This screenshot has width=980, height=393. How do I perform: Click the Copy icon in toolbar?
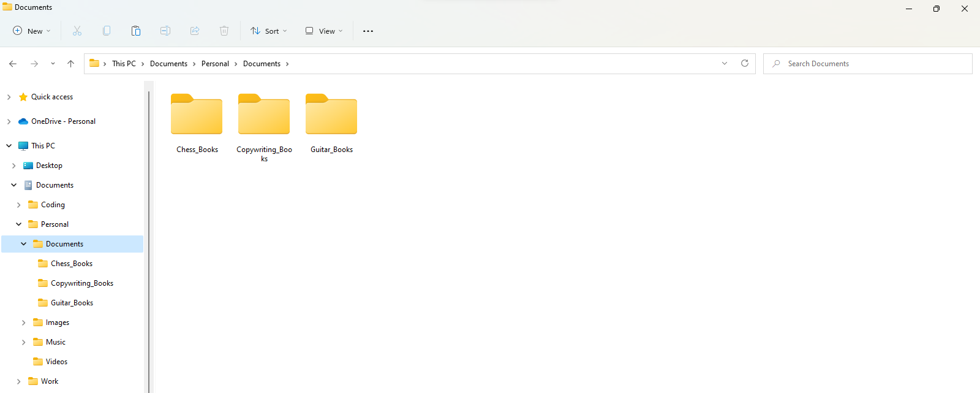coord(107,31)
